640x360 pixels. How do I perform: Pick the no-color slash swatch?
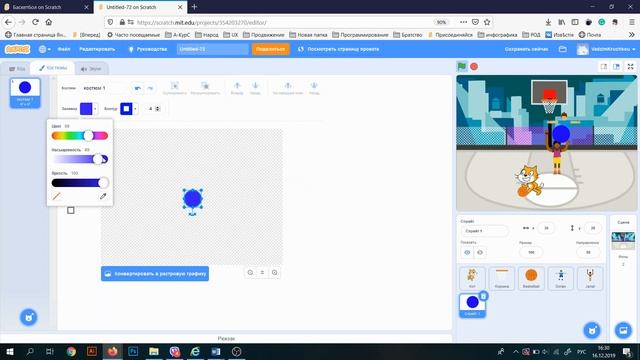point(56,196)
